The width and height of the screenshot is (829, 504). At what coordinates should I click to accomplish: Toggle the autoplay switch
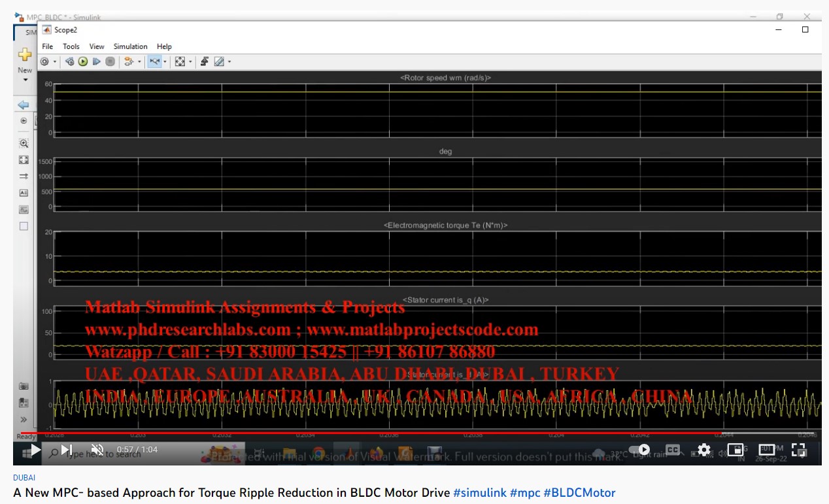click(x=639, y=450)
